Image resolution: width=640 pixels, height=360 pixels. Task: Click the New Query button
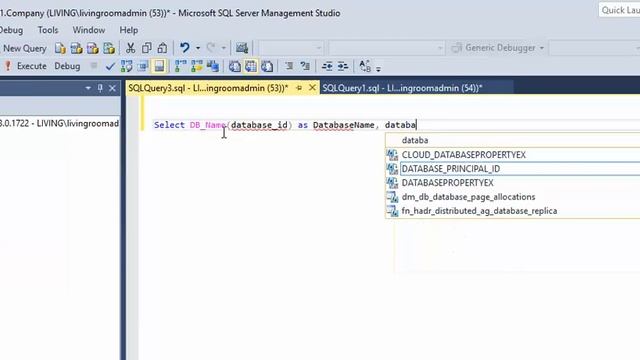coord(24,48)
